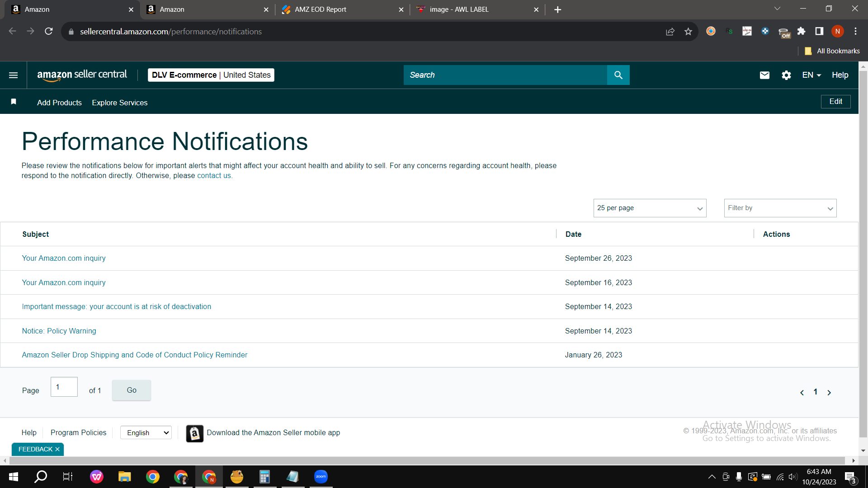This screenshot has width=868, height=488.
Task: Open the Windows Start menu
Action: click(14, 477)
